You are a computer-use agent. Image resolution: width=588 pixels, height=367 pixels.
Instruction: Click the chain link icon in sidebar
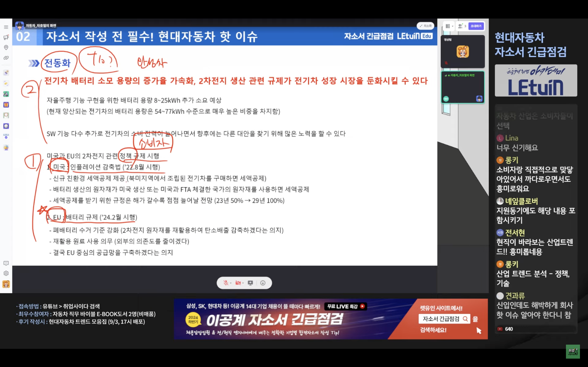[x=6, y=58]
